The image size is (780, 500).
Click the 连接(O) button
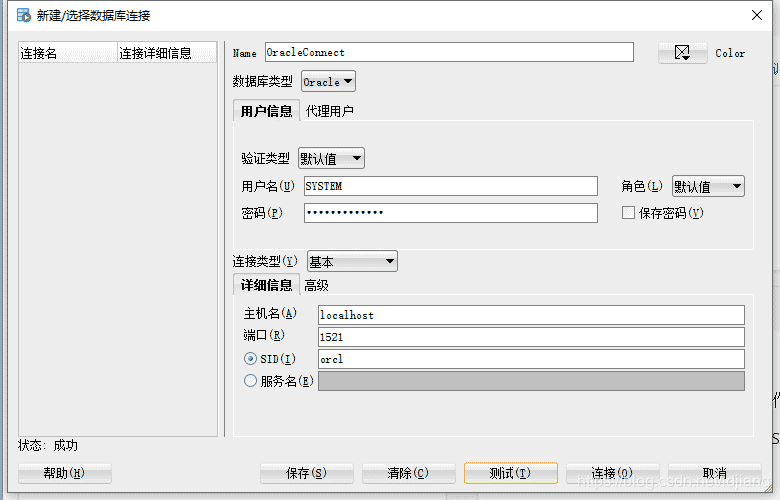[x=612, y=473]
